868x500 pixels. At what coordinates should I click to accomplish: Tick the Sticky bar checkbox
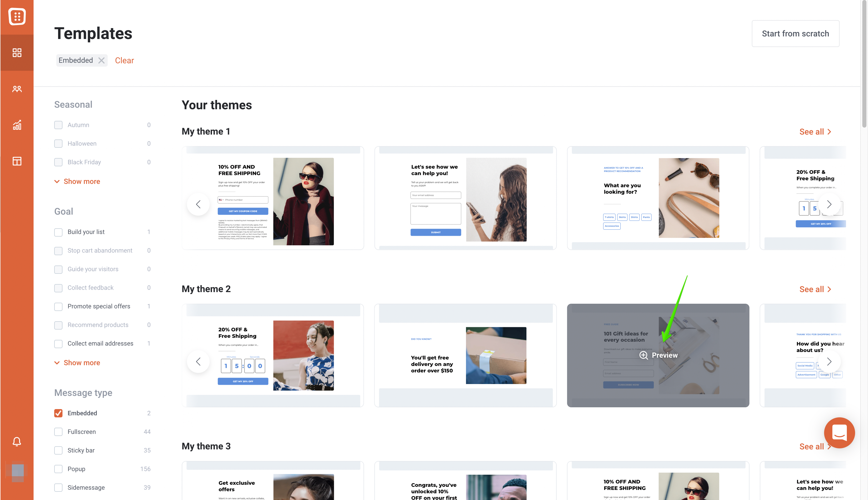pos(58,450)
